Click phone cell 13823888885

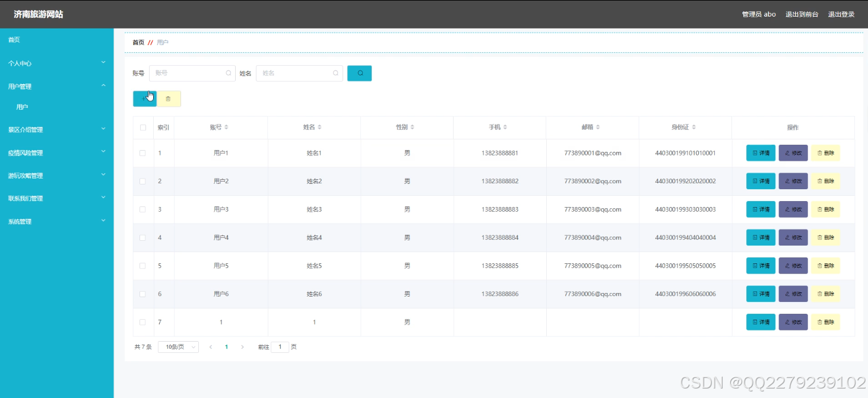(x=500, y=266)
